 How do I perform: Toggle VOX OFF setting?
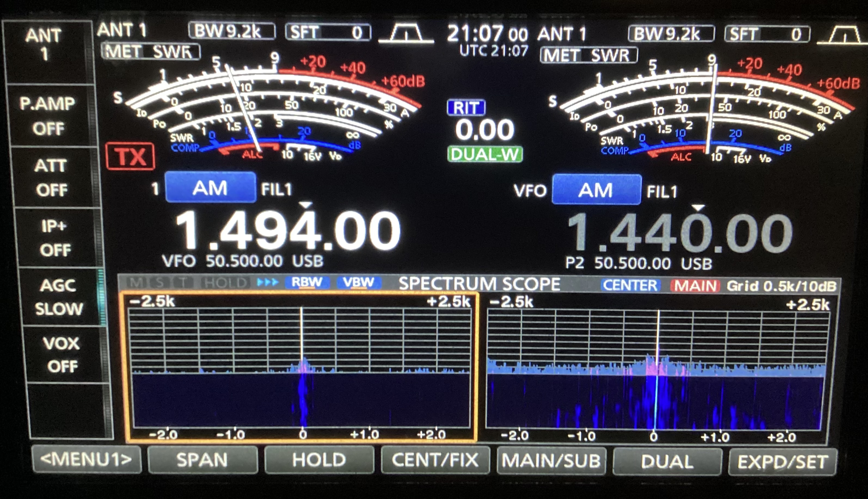(x=62, y=355)
